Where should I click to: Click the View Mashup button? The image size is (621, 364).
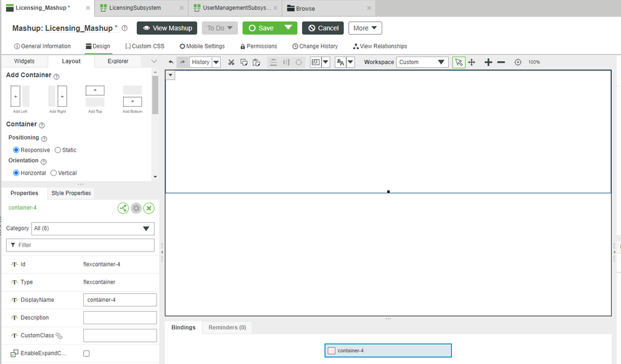pos(167,28)
